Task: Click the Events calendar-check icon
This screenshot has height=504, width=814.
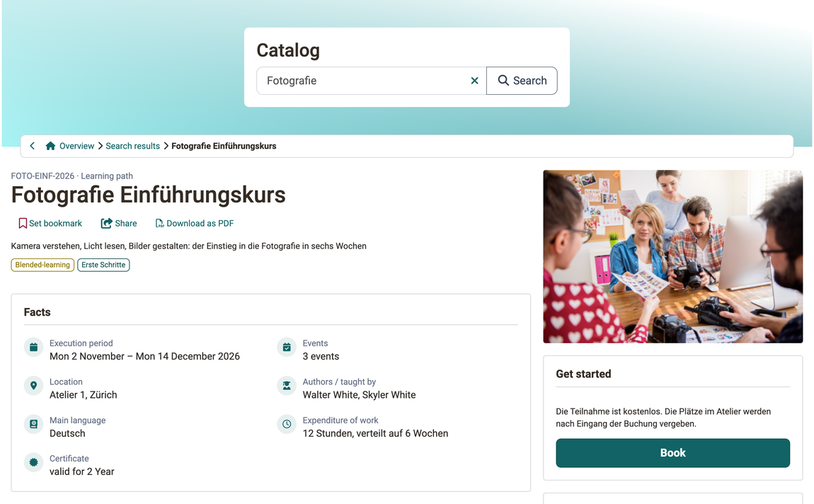Action: (x=287, y=348)
